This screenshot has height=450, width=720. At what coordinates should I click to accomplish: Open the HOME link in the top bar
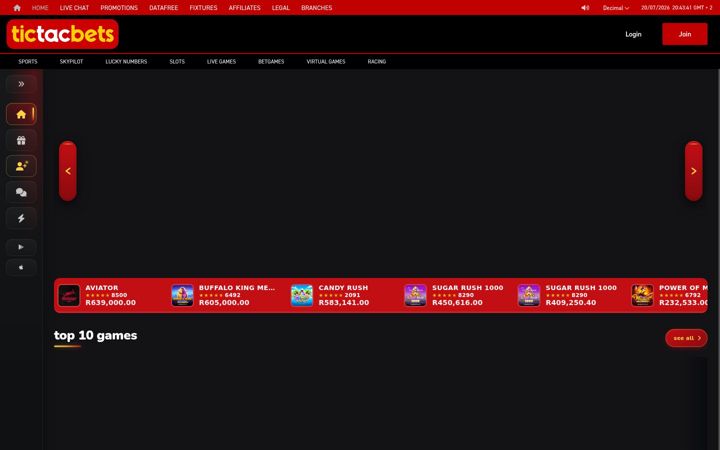(x=40, y=8)
